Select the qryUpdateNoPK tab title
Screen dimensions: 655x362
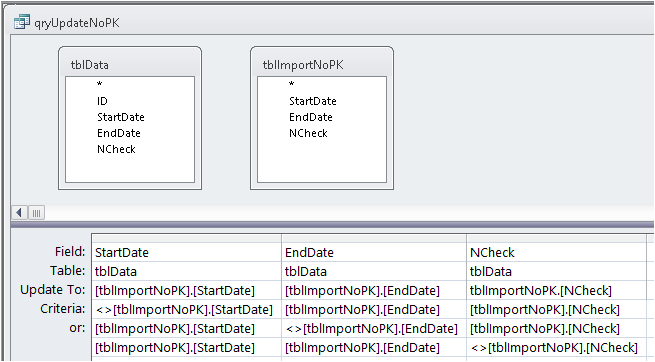[77, 23]
